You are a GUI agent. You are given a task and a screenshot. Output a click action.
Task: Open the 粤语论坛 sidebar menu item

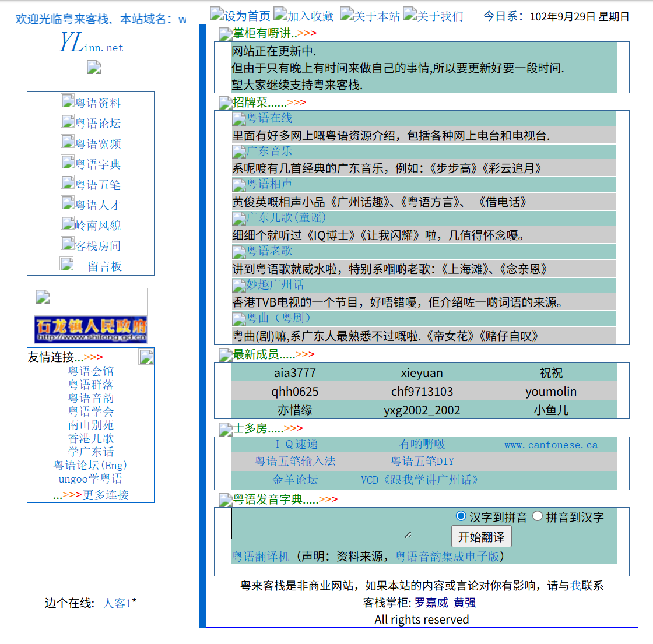(x=98, y=123)
